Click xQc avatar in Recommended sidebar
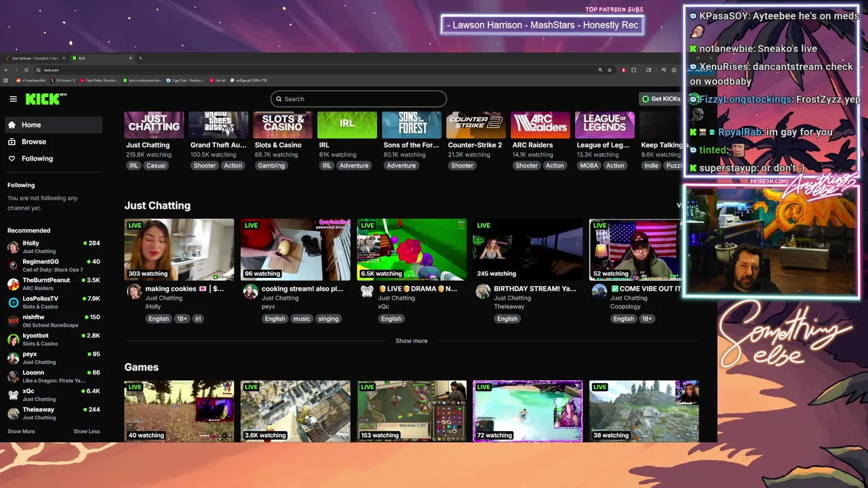 [13, 395]
